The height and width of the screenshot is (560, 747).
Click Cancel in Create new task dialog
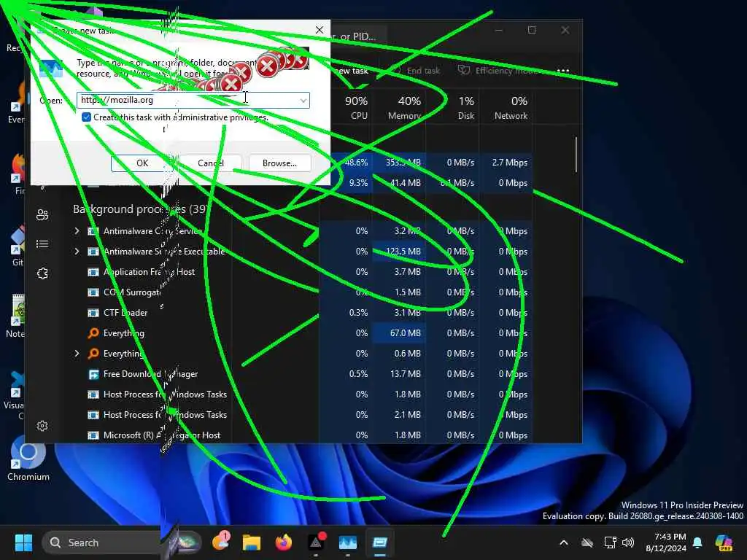[x=211, y=163]
